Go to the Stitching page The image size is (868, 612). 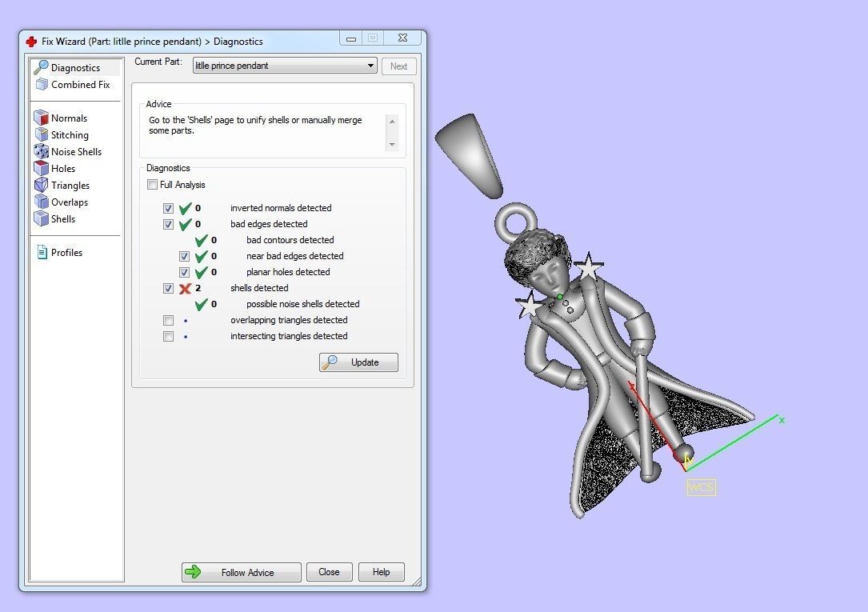[x=69, y=134]
